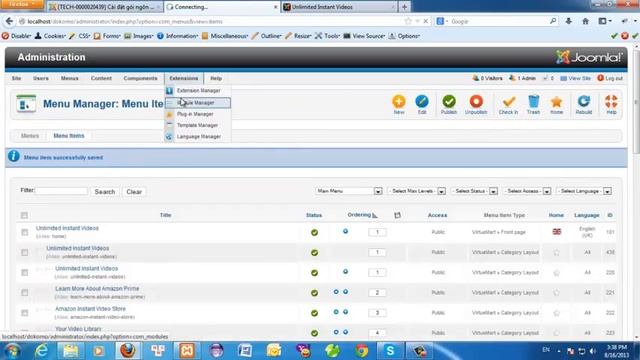Click the Google search box in browser
Screen dimensions: 640x360
498,21
